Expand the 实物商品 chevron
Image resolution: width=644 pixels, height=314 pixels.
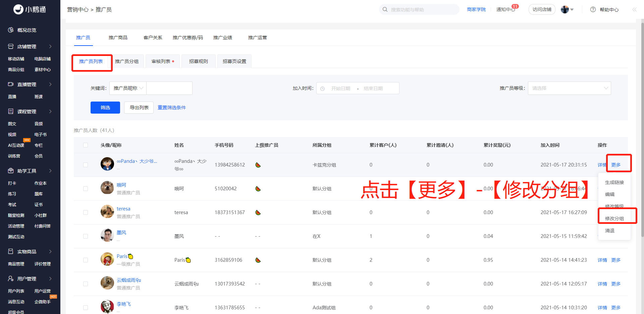click(x=51, y=251)
